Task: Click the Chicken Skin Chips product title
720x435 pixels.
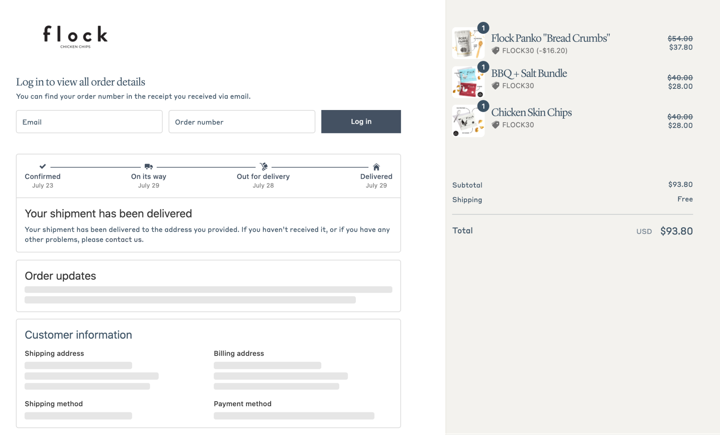Action: [x=532, y=112]
